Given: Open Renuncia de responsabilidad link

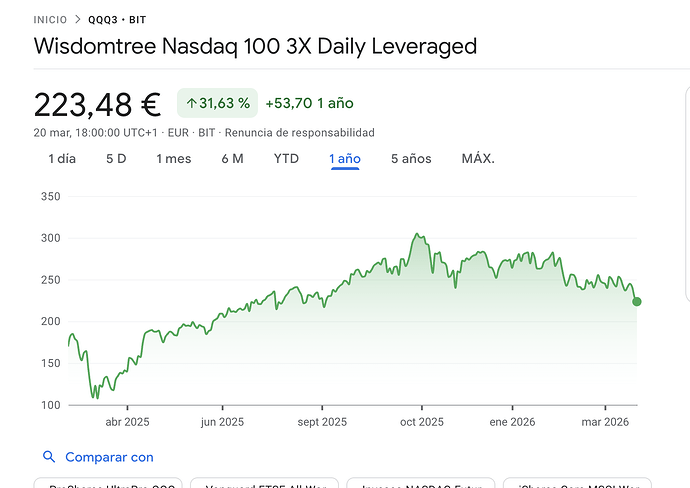Looking at the screenshot, I should coord(300,133).
